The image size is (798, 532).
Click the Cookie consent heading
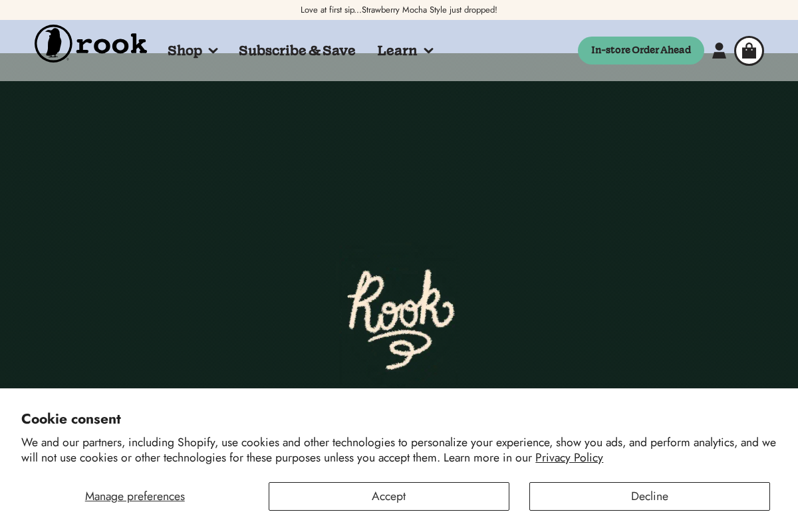70,419
